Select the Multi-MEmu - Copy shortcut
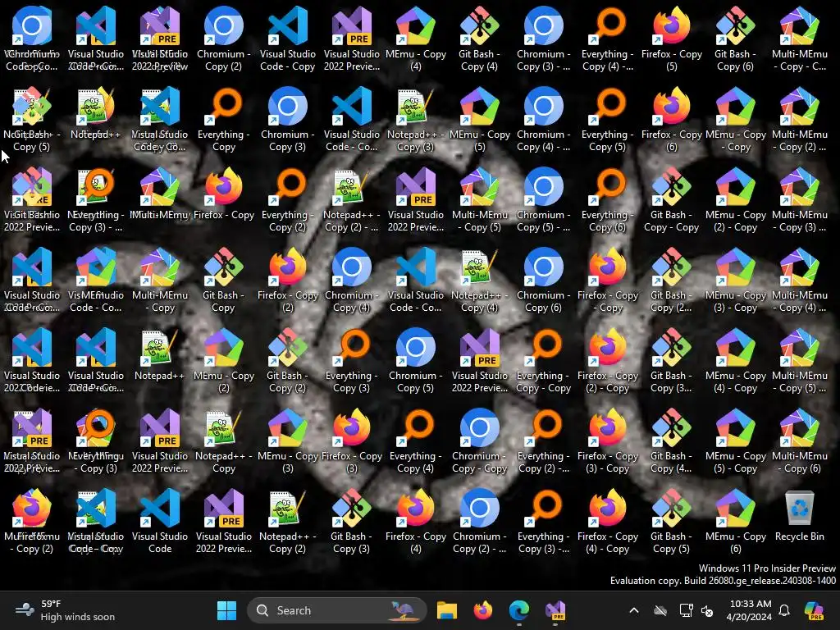This screenshot has width=840, height=630. 160,281
